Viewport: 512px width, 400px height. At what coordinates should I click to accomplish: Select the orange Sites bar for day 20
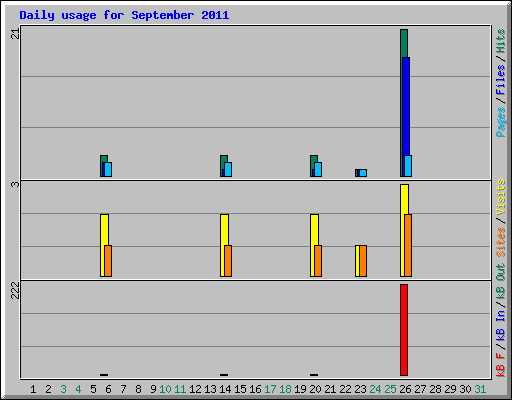[x=318, y=261]
